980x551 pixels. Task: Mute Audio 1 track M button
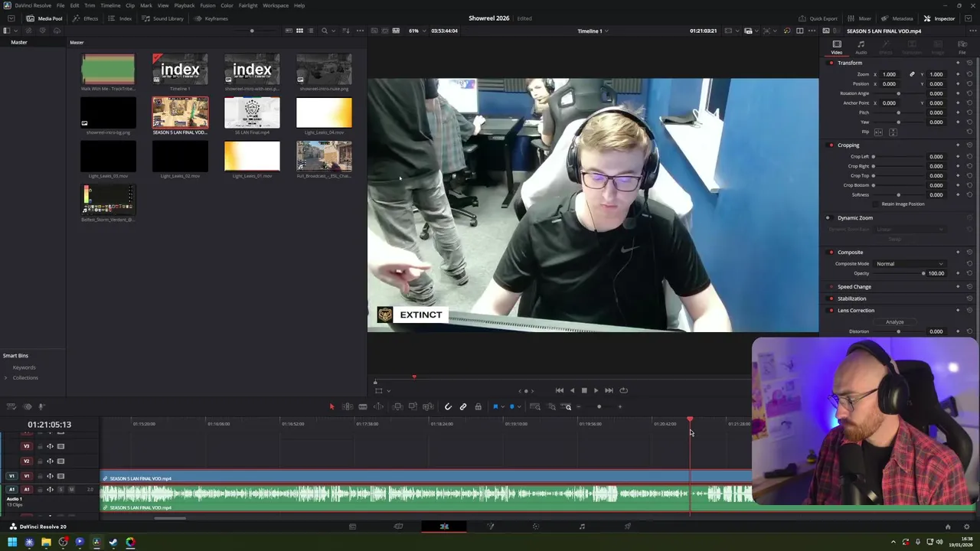[71, 489]
